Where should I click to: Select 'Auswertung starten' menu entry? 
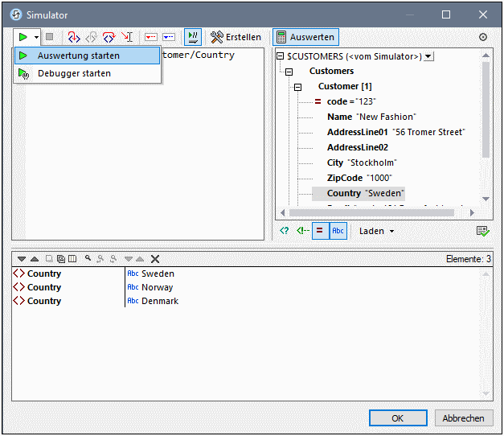click(x=79, y=56)
